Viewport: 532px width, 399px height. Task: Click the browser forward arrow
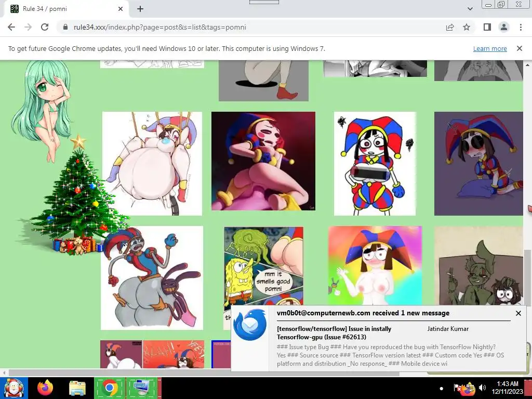point(28,27)
